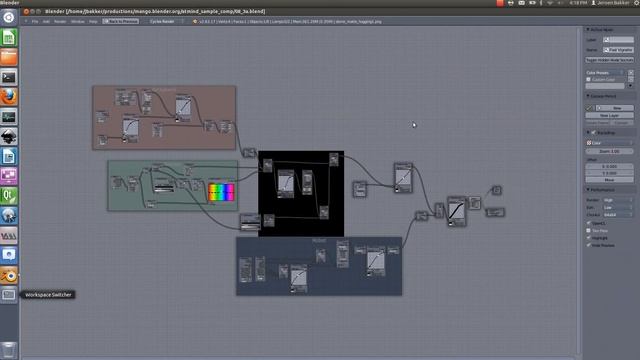Open the Trash at the dock bottom
The width and height of the screenshot is (640, 360).
(x=9, y=350)
